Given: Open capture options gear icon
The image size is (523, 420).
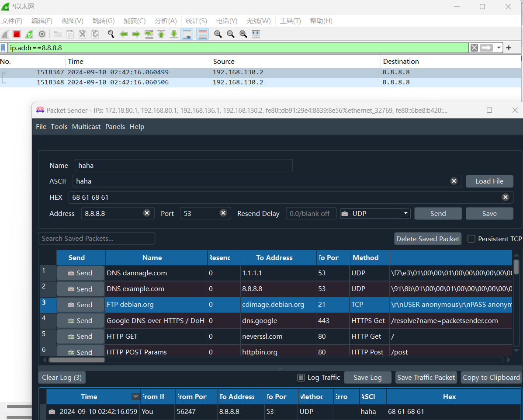Looking at the screenshot, I should [x=42, y=34].
